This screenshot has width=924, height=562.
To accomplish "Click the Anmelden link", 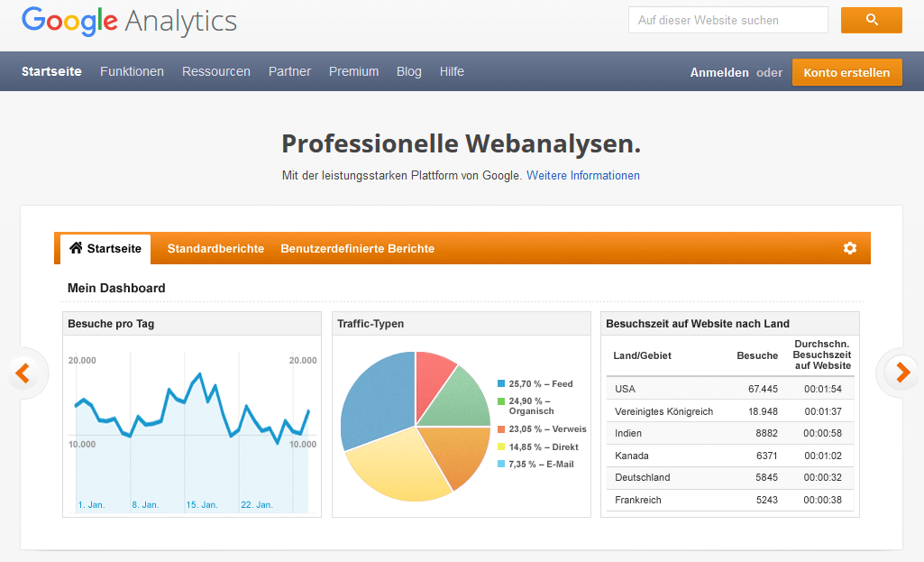I will 719,72.
